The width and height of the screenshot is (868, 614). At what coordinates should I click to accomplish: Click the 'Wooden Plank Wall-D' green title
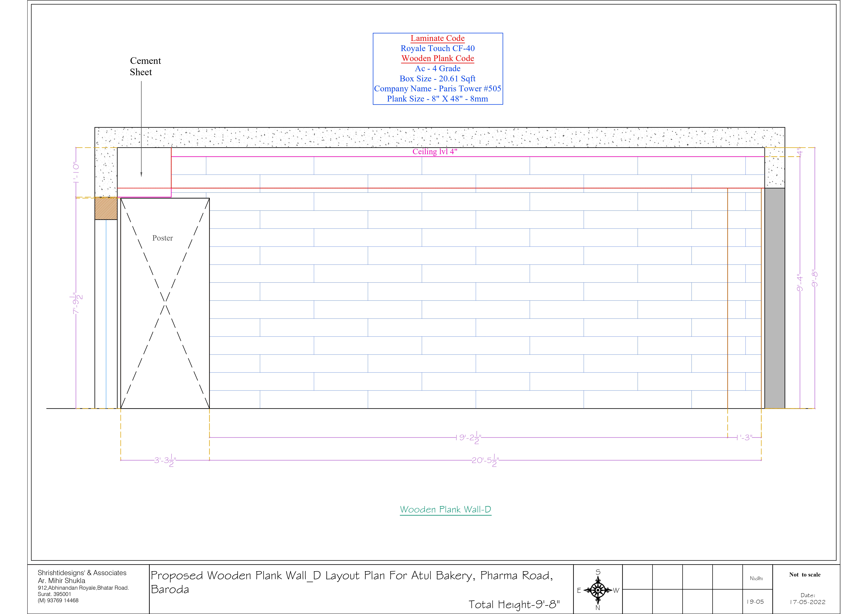(445, 510)
